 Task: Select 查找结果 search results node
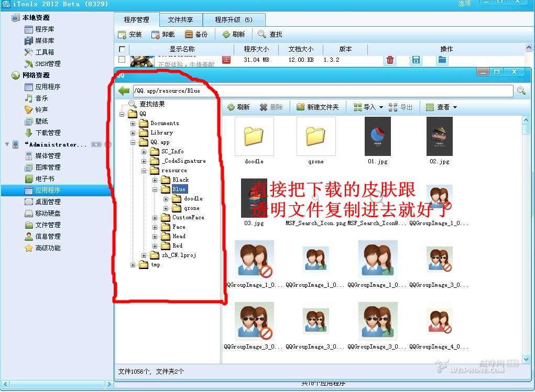point(152,104)
